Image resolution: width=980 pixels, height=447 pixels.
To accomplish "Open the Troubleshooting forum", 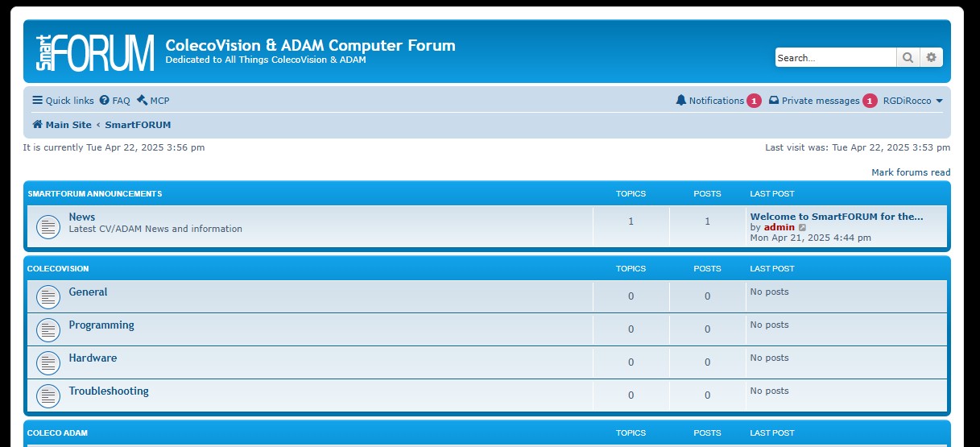I will [x=109, y=391].
